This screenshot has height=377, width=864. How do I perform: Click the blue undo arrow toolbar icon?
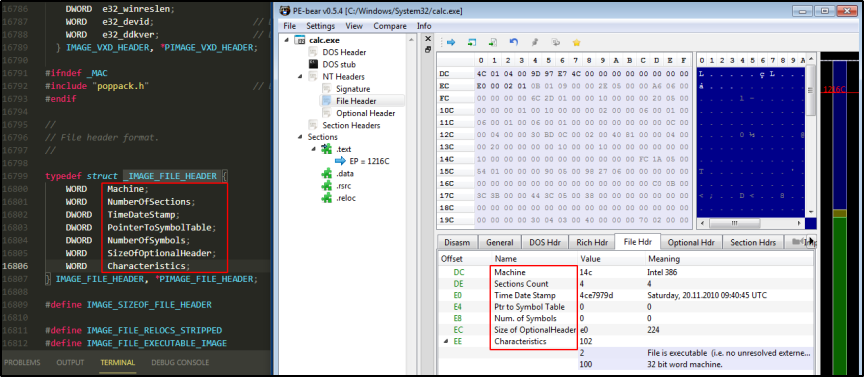click(514, 42)
